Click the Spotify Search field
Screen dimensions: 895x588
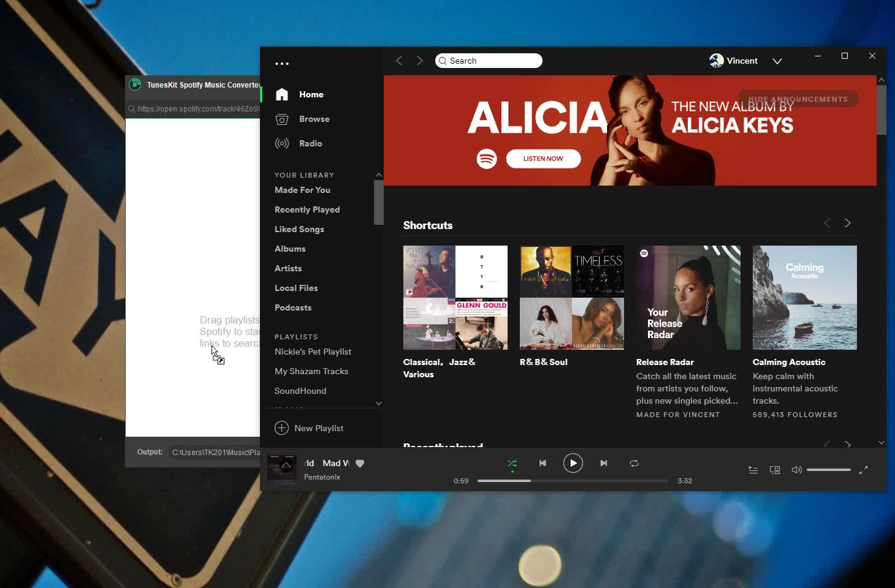[x=489, y=61]
